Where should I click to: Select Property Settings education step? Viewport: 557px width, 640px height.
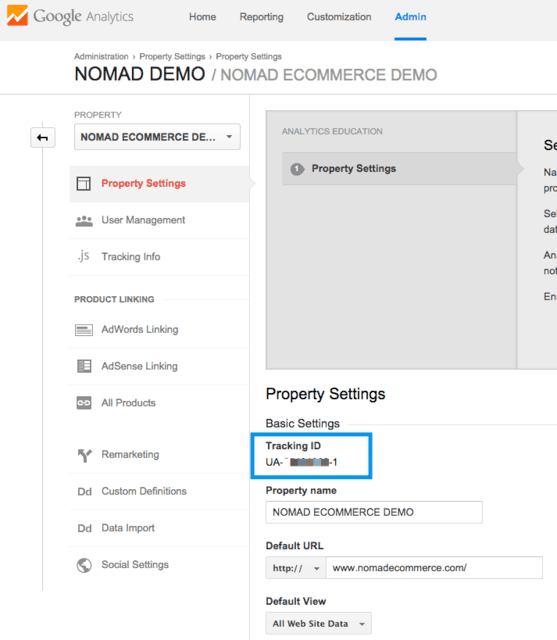click(399, 169)
